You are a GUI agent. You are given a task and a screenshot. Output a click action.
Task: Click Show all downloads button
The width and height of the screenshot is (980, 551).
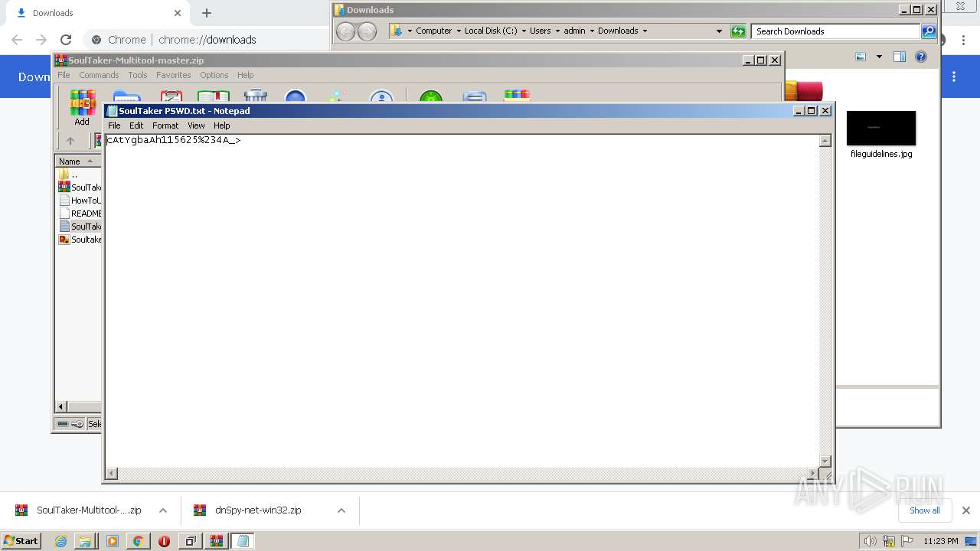[x=924, y=510]
